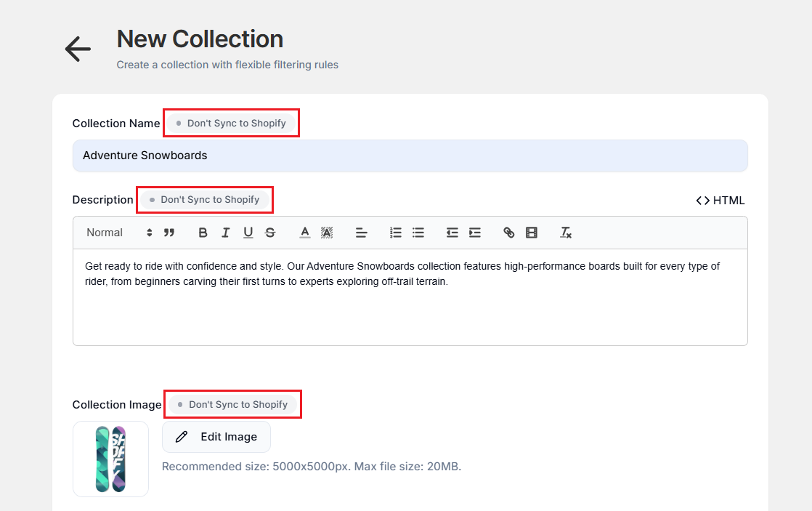
Task: Apply italic formatting to description text
Action: coord(226,233)
